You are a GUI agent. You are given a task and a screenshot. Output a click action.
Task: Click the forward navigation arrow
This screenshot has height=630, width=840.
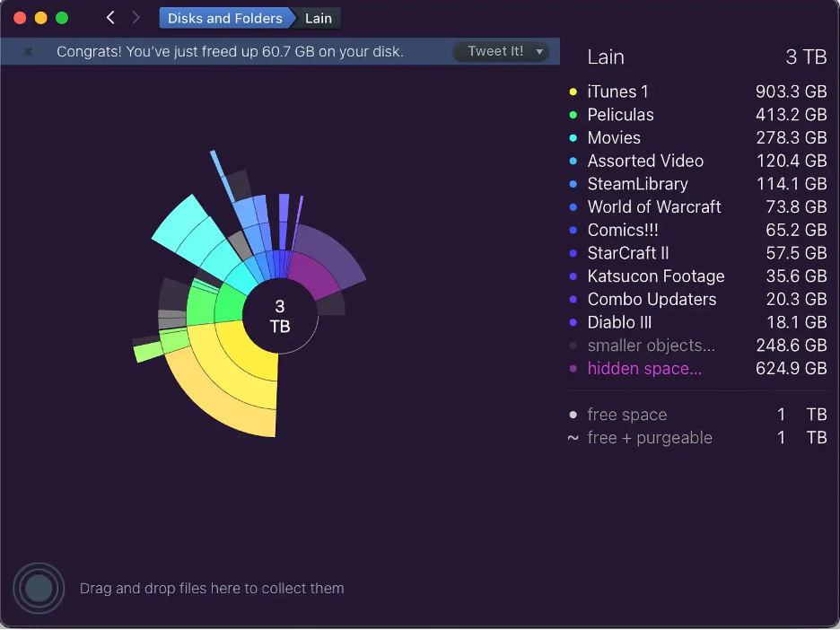(136, 18)
